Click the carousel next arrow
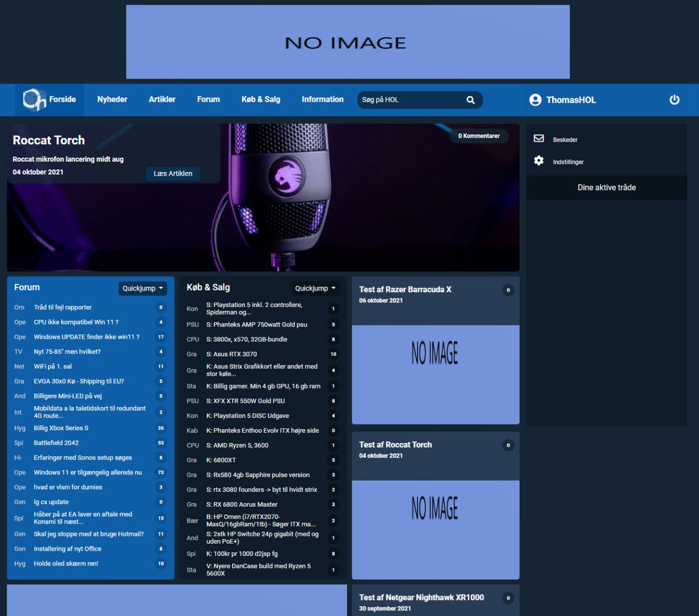The image size is (699, 616). [481, 197]
